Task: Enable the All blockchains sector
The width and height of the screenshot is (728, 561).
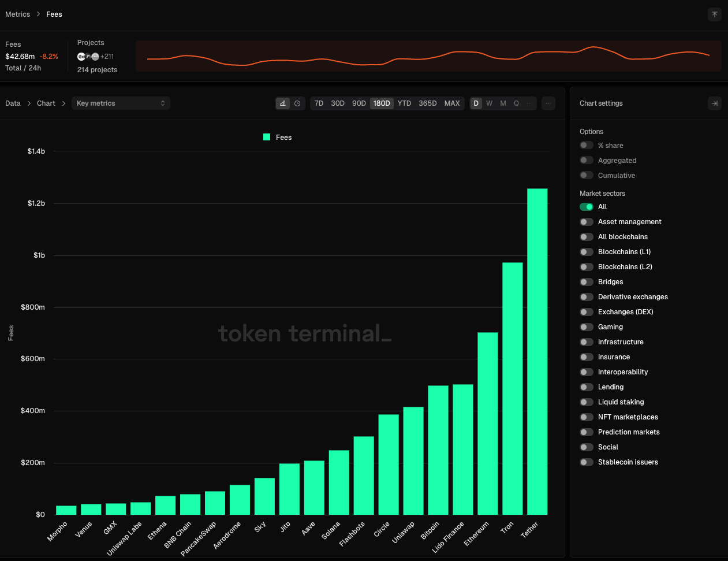Action: [587, 237]
